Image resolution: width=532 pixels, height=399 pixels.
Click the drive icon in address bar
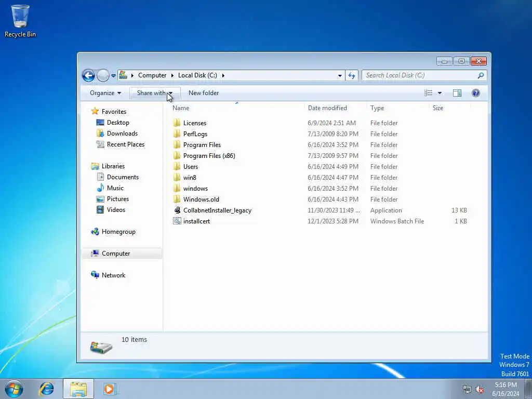(123, 75)
